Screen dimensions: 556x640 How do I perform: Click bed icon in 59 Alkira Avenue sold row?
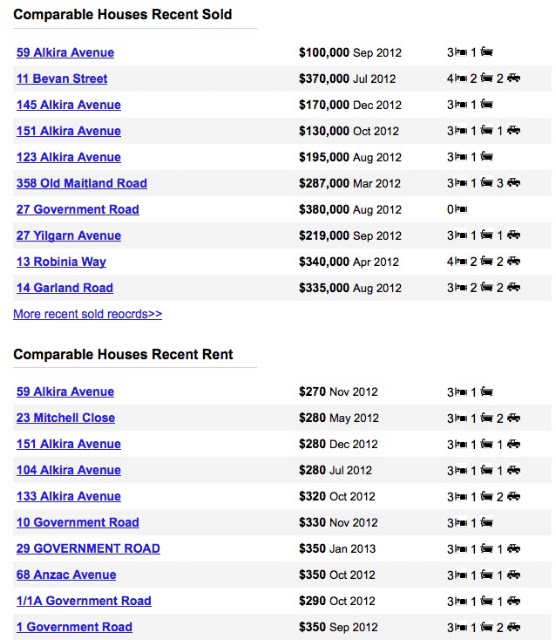pos(461,52)
